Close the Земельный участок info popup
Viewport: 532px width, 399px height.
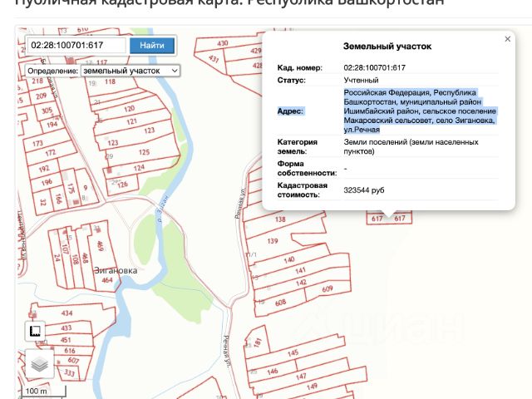508,39
